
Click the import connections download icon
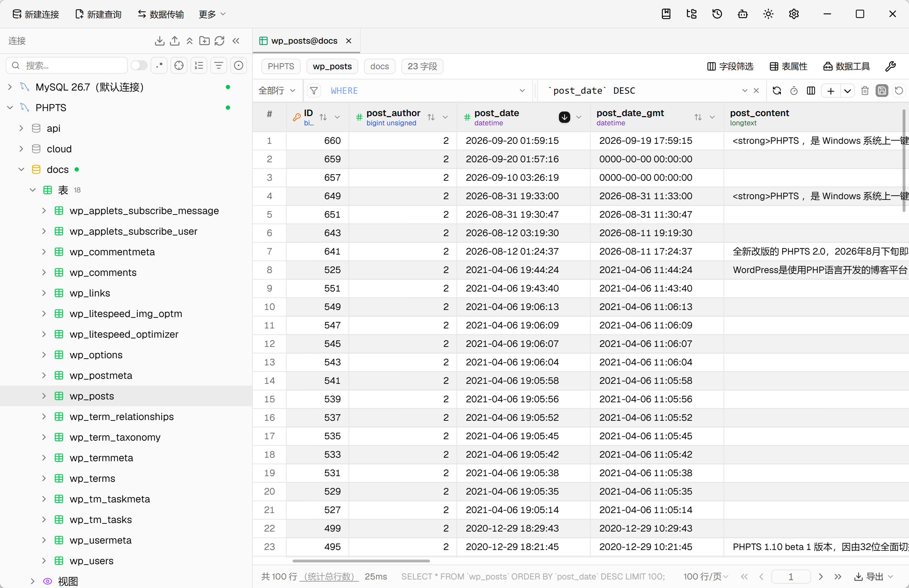coord(159,41)
